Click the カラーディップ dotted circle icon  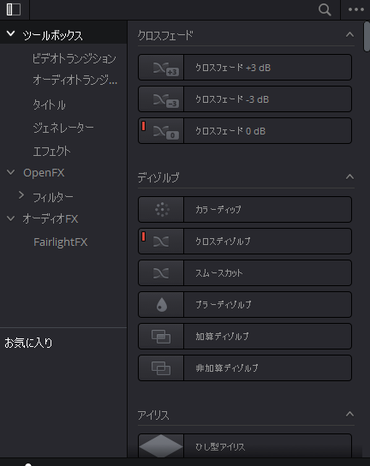coord(161,210)
